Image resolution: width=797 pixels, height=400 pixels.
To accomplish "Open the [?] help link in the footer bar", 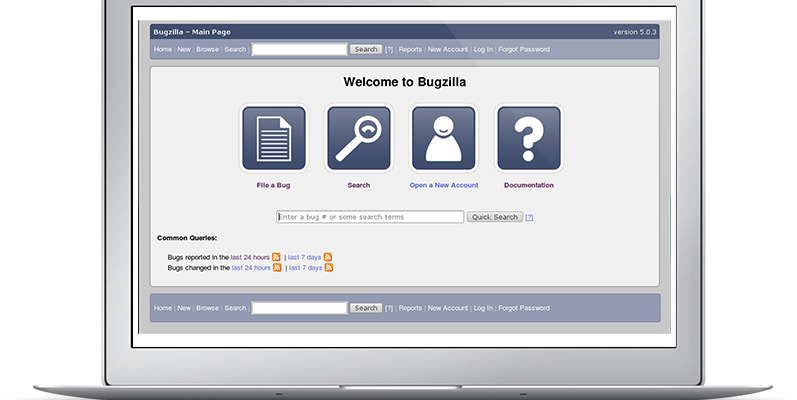I will [389, 308].
